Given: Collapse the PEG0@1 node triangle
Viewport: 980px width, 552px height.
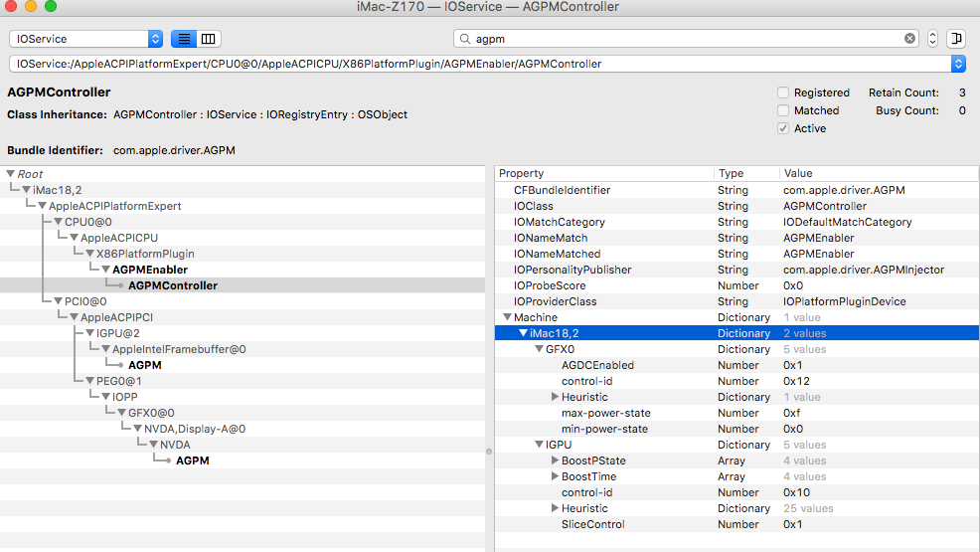Looking at the screenshot, I should pos(90,381).
